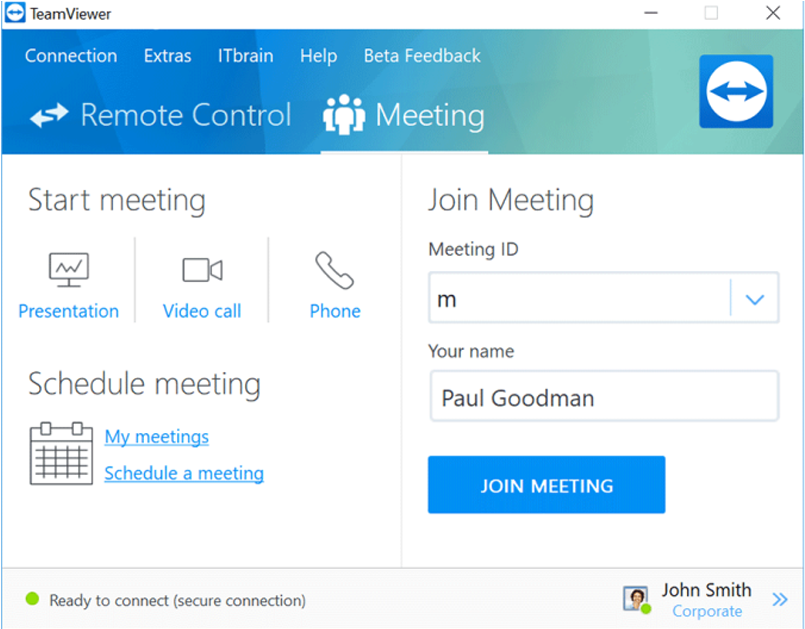
Task: Click the TeamViewer logo in header
Action: click(736, 91)
